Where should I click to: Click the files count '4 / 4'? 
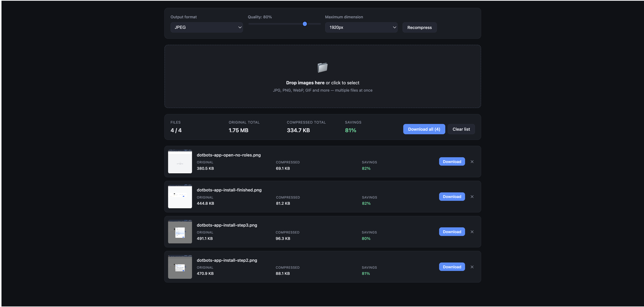tap(176, 130)
